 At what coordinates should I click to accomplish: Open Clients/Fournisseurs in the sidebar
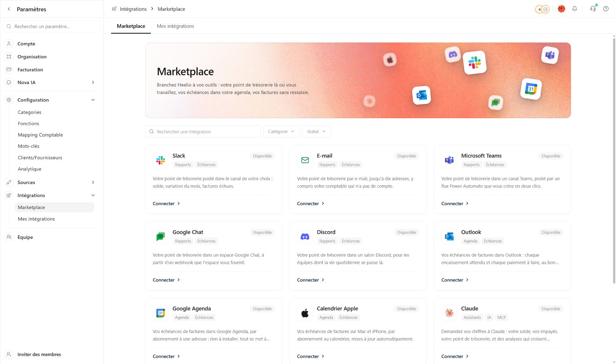pos(40,157)
